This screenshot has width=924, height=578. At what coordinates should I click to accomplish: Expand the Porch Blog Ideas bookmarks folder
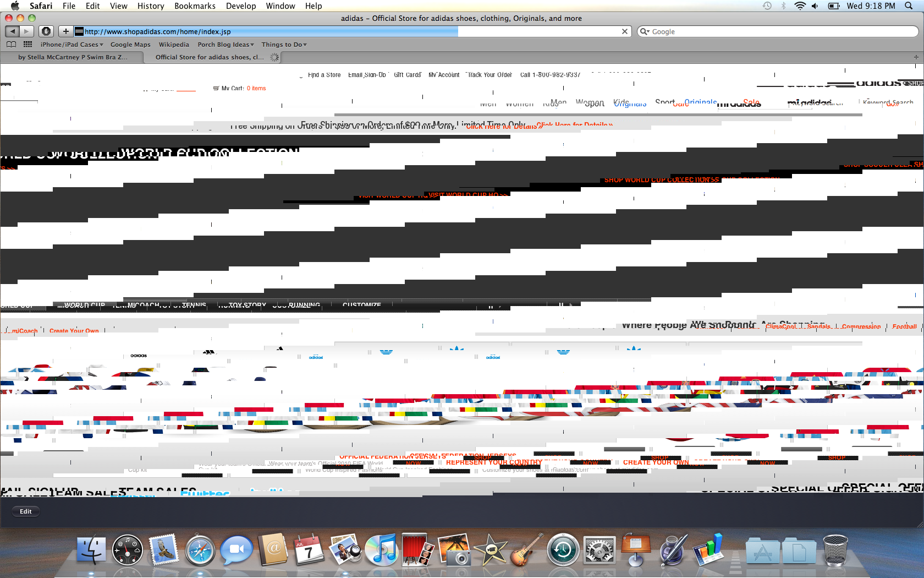pyautogui.click(x=226, y=45)
